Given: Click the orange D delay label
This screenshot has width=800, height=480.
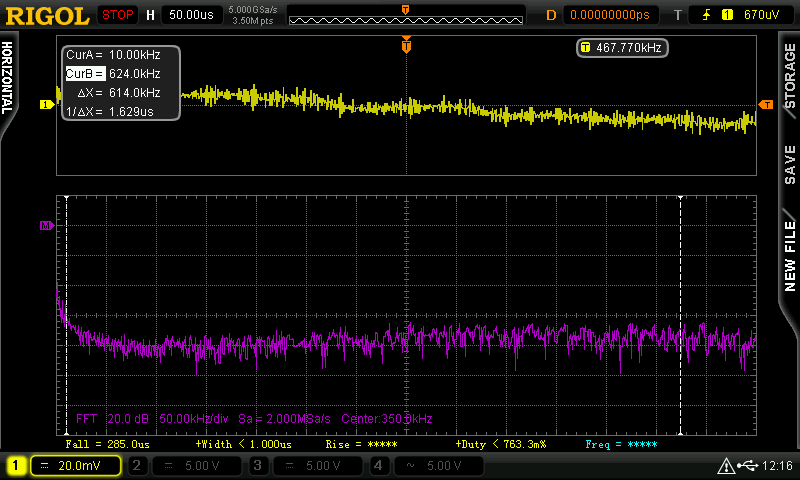Looking at the screenshot, I should [551, 15].
